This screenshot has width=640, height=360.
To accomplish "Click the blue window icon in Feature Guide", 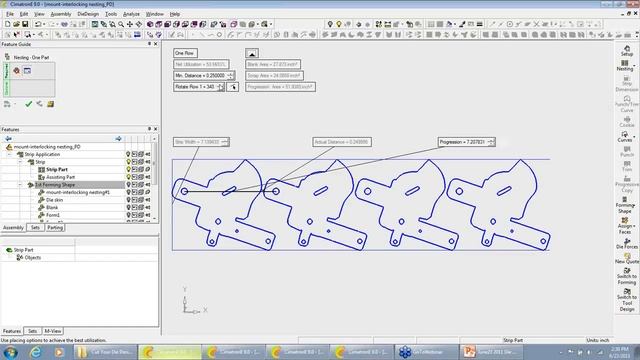I will 27,71.
